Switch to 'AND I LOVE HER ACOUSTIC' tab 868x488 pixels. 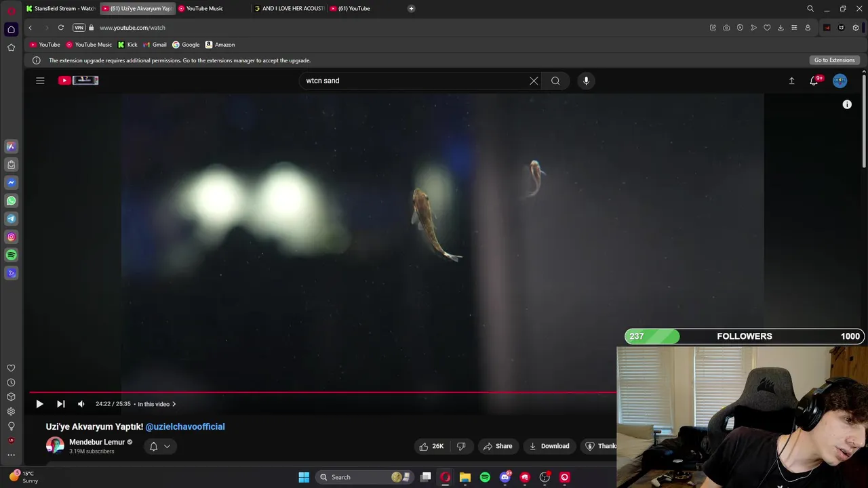(290, 9)
